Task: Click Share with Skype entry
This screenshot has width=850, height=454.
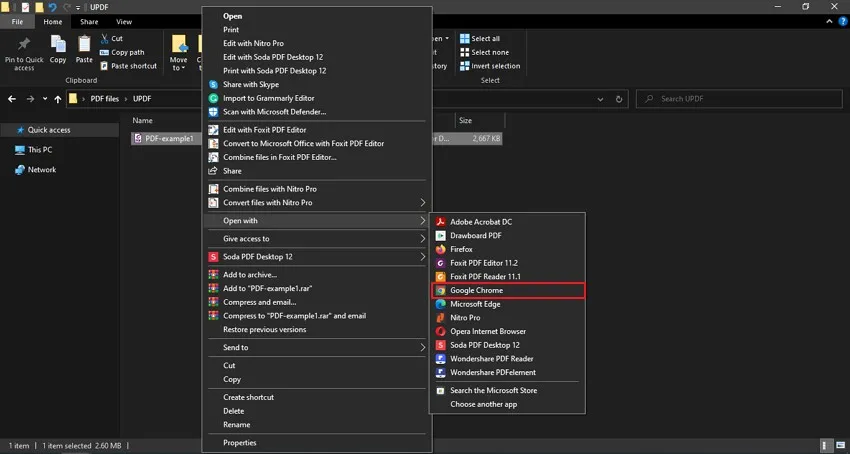Action: pyautogui.click(x=317, y=85)
